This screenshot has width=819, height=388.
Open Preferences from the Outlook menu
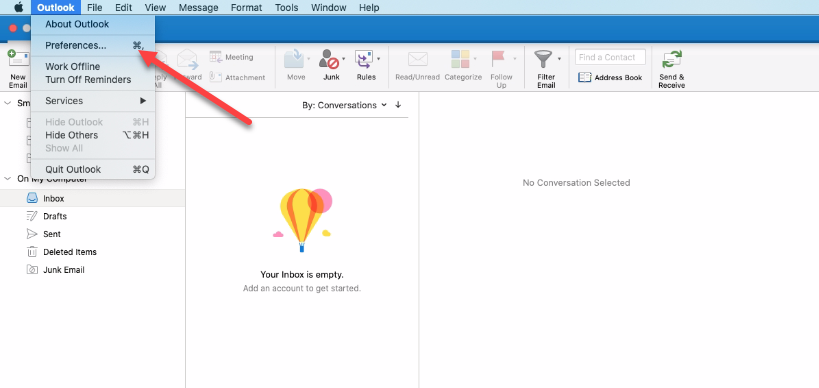[93, 45]
